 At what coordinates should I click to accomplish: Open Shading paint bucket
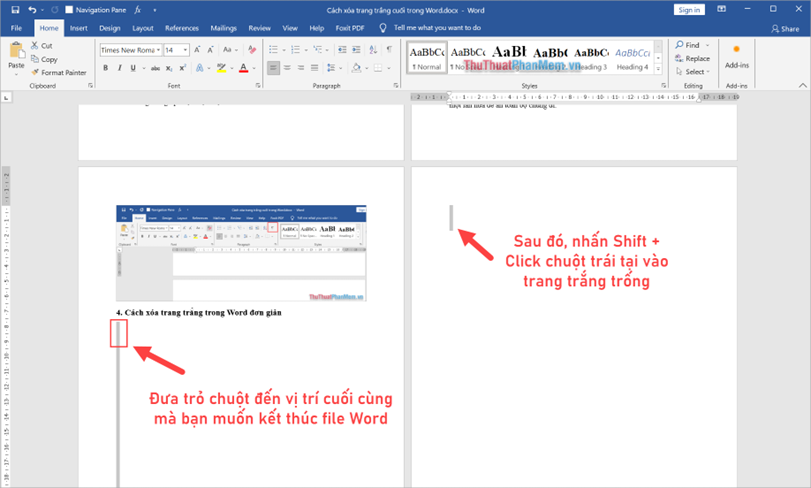(356, 68)
